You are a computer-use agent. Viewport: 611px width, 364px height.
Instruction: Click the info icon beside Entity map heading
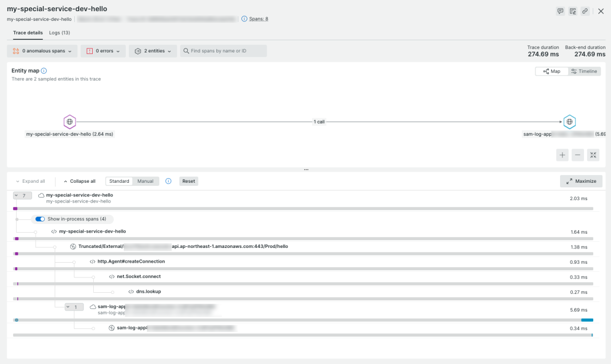click(x=44, y=71)
